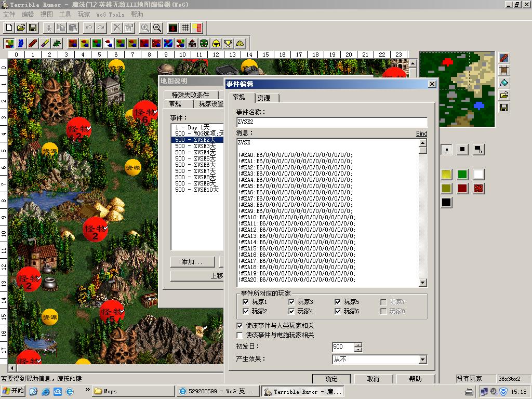Toggle the 玩家6 checkbox

click(x=338, y=311)
